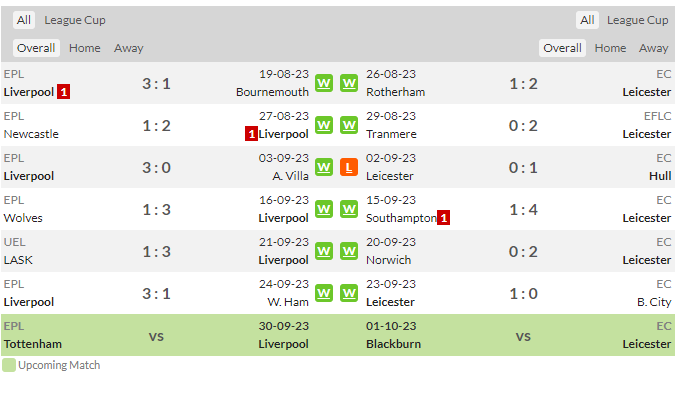Viewport: 675px width, 395px height.
Task: Open the Blackburn team link
Action: pyautogui.click(x=393, y=344)
